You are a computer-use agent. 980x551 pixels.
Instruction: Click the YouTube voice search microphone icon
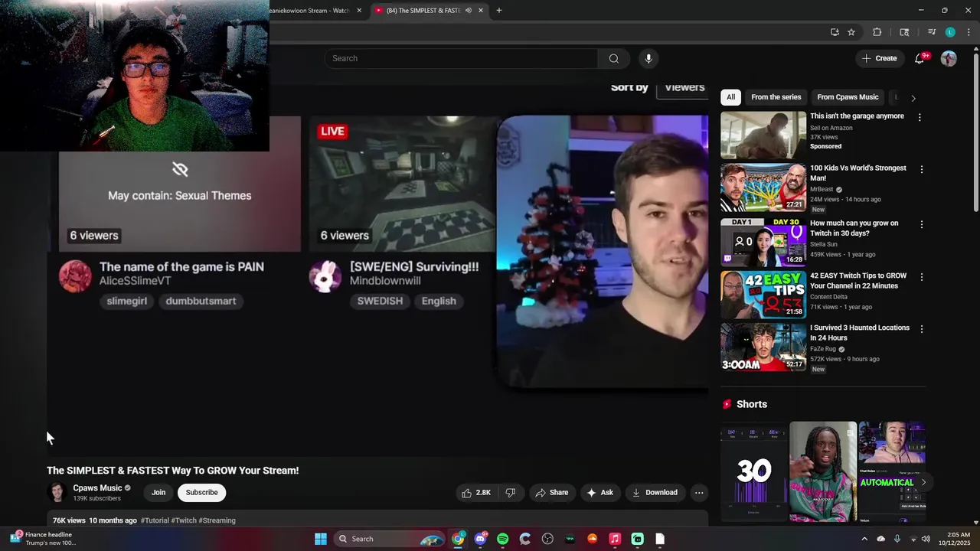click(648, 58)
